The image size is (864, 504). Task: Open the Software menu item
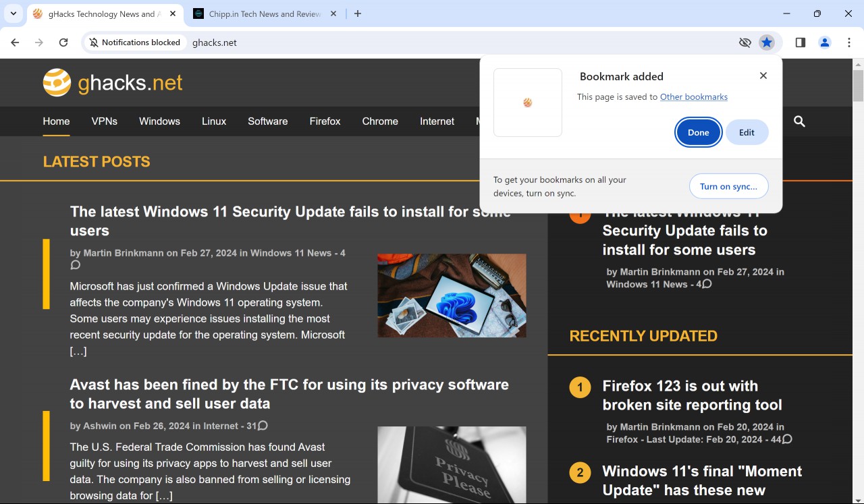(267, 121)
